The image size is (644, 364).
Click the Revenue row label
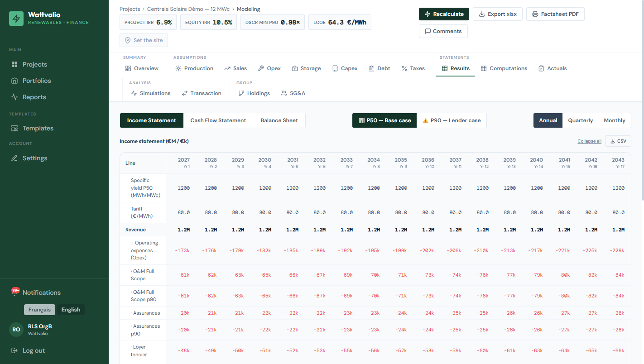click(135, 230)
